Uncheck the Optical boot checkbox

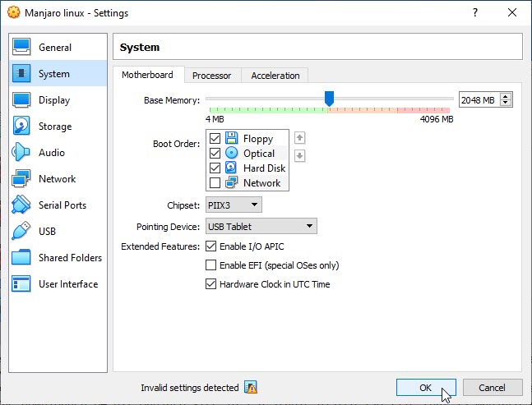[x=215, y=153]
